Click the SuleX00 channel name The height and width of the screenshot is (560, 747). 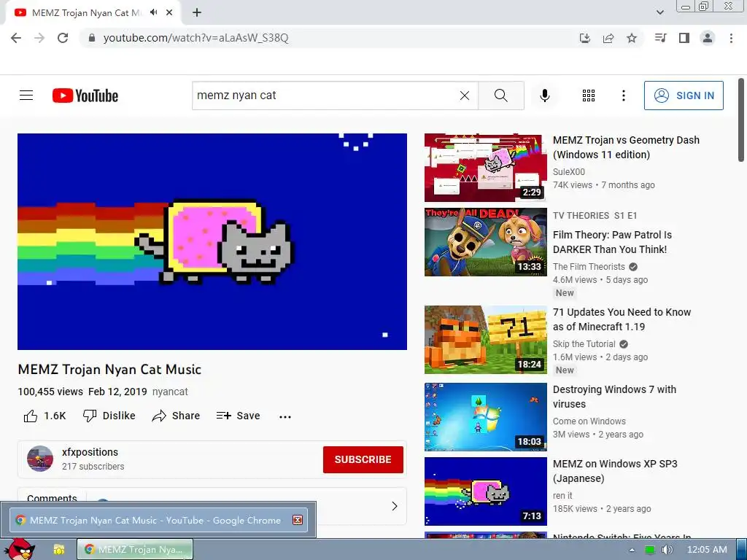(569, 172)
